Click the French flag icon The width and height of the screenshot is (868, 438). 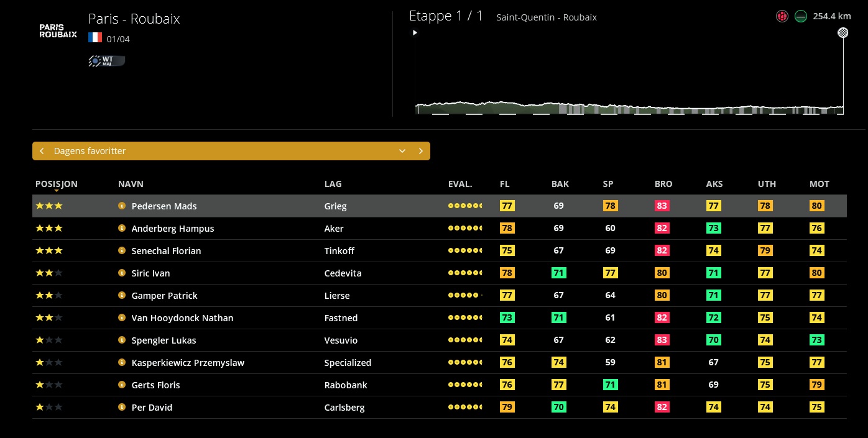pyautogui.click(x=95, y=38)
